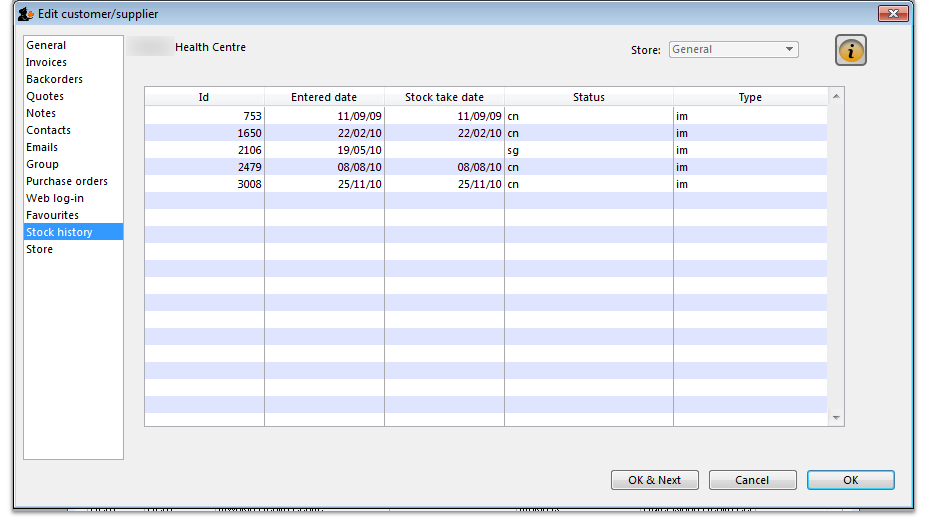Viewport: 927px width, 523px height.
Task: Click the orange information icon button
Action: click(850, 51)
